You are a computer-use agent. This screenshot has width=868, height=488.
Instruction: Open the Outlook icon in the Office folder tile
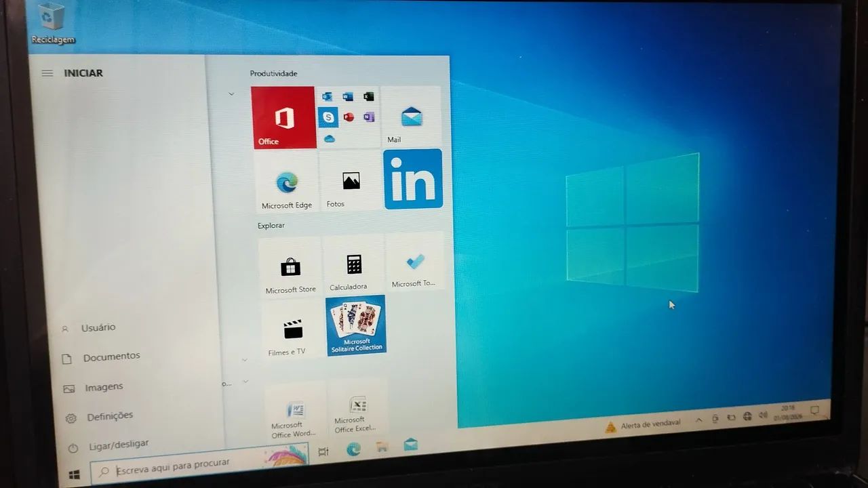tap(327, 96)
